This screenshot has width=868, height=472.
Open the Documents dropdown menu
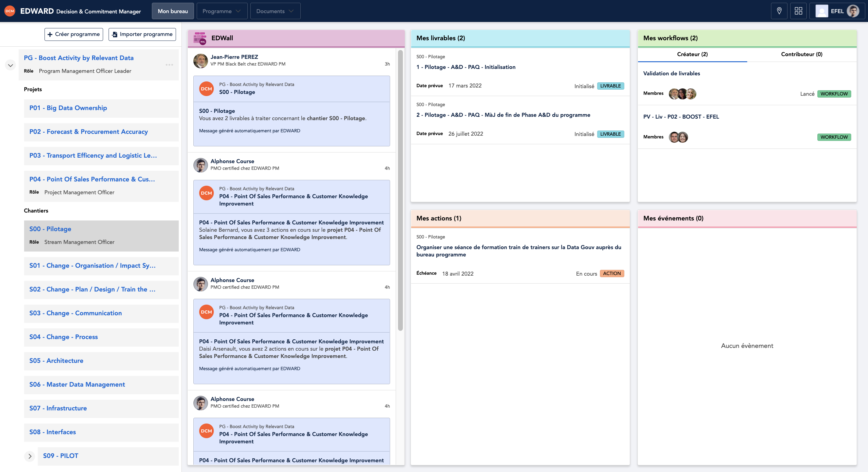275,11
